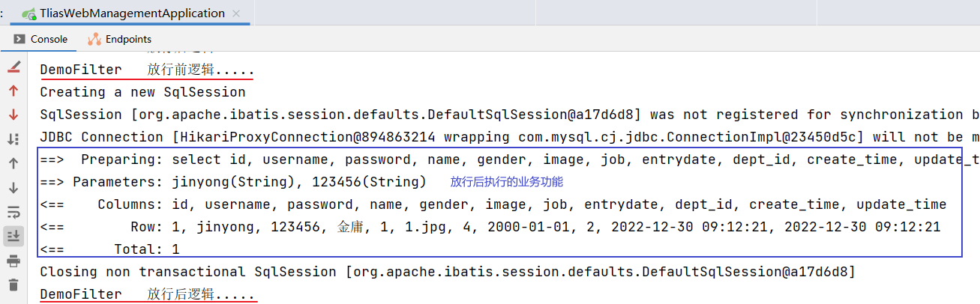Select the TliasWebManagementApplication run tab
Image resolution: width=980 pixels, height=304 pixels.
[x=124, y=13]
